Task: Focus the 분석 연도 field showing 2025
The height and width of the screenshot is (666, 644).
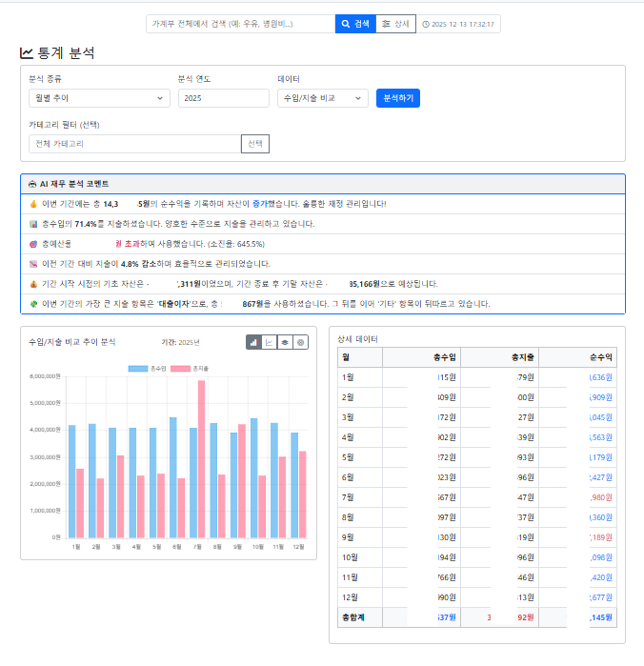Action: click(224, 98)
